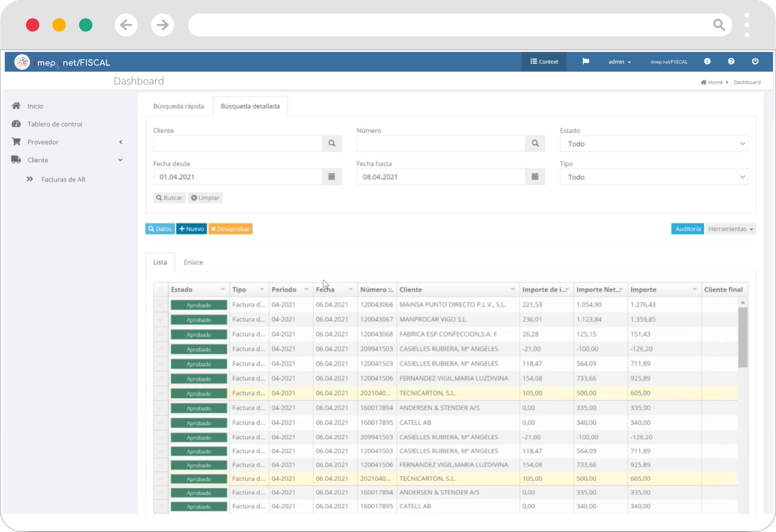Viewport: 776px width, 532px height.
Task: Click the Buscar button
Action: click(169, 198)
